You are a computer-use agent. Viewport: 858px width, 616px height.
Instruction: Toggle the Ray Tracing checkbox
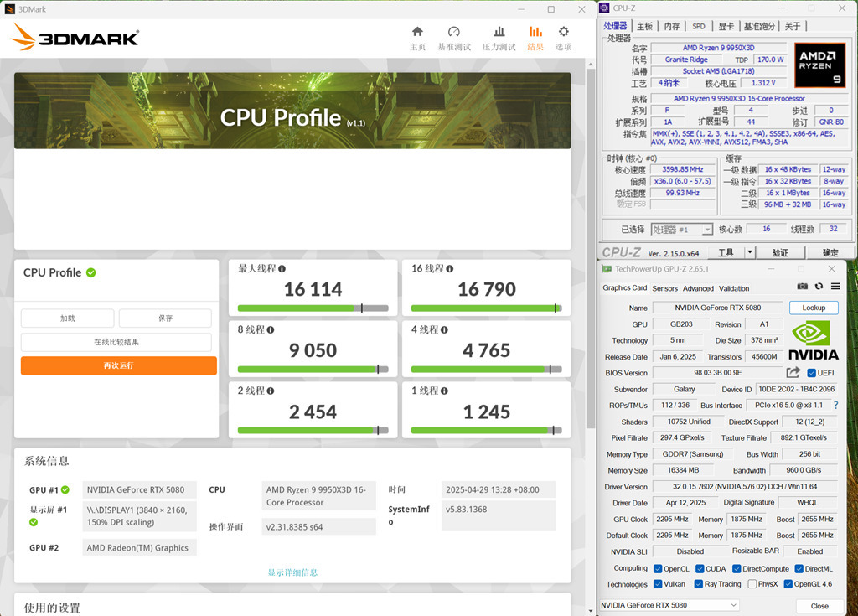(699, 584)
